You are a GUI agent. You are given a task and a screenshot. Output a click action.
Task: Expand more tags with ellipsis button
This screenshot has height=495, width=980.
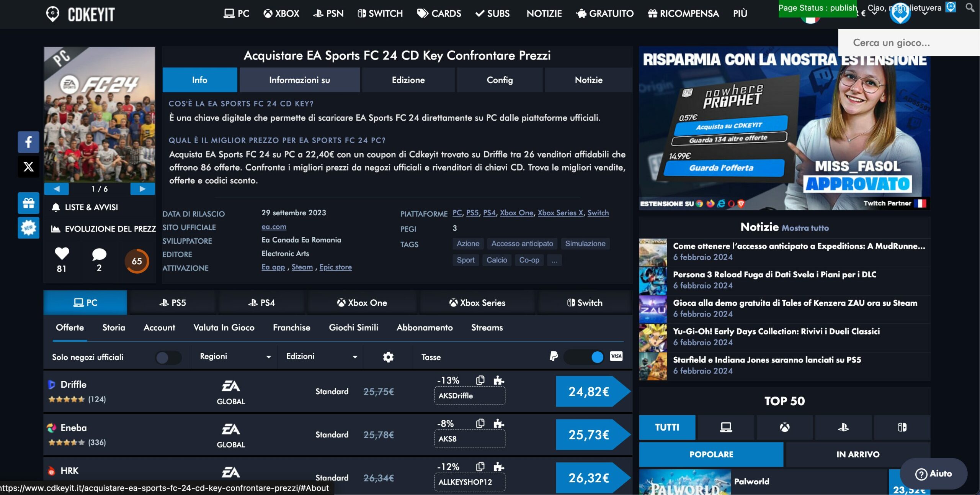(x=554, y=260)
